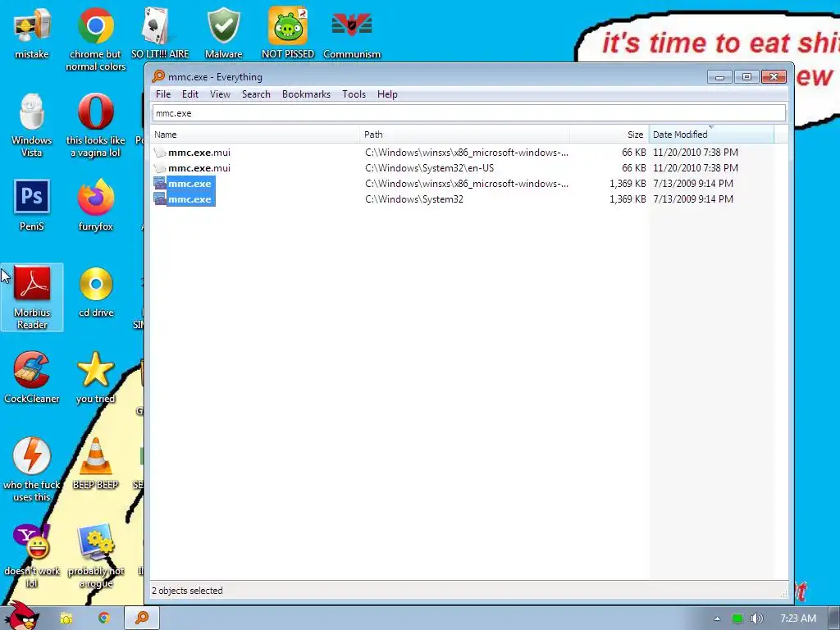
Task: Open the Tools menu in Everything
Action: pos(354,94)
